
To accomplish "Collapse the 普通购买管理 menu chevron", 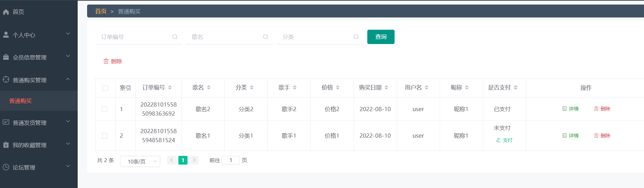I will 68,79.
